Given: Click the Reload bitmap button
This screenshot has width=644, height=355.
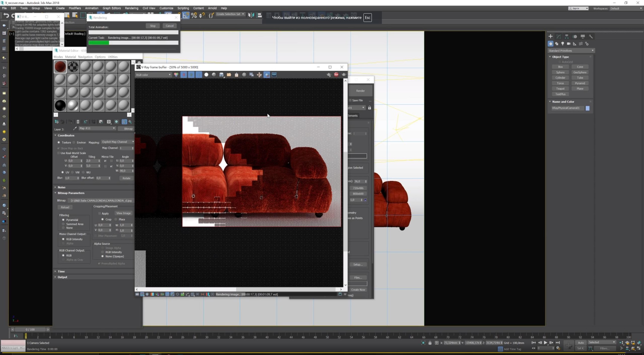Looking at the screenshot, I should pyautogui.click(x=65, y=207).
